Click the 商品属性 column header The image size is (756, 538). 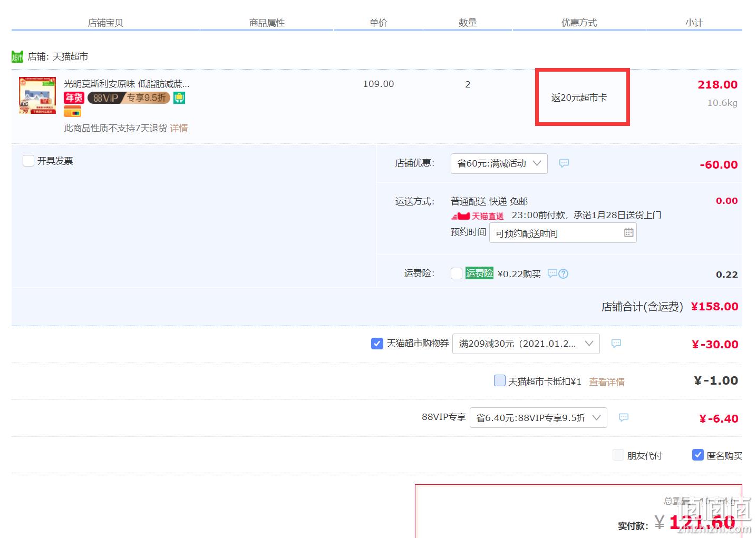[267, 23]
